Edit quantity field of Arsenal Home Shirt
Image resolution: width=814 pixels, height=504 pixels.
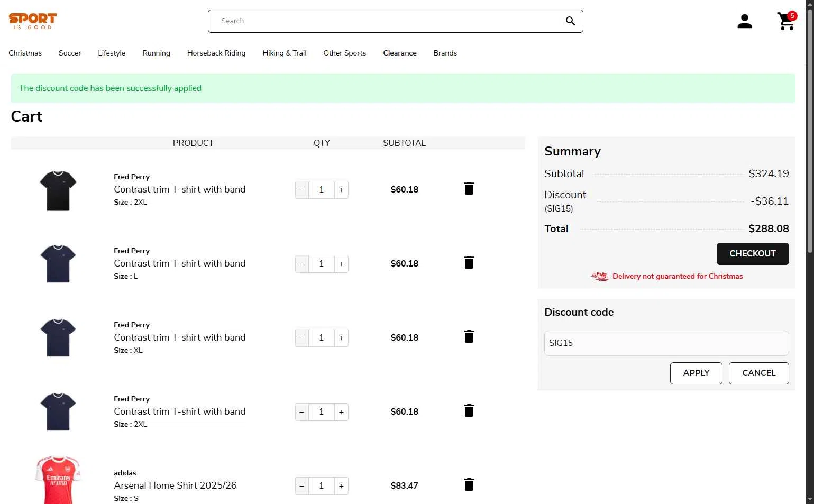(322, 486)
